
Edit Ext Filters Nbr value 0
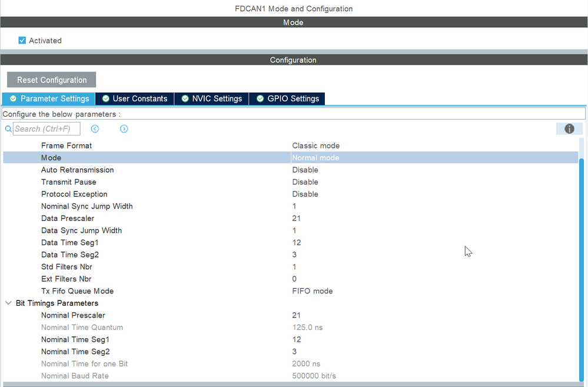point(294,279)
